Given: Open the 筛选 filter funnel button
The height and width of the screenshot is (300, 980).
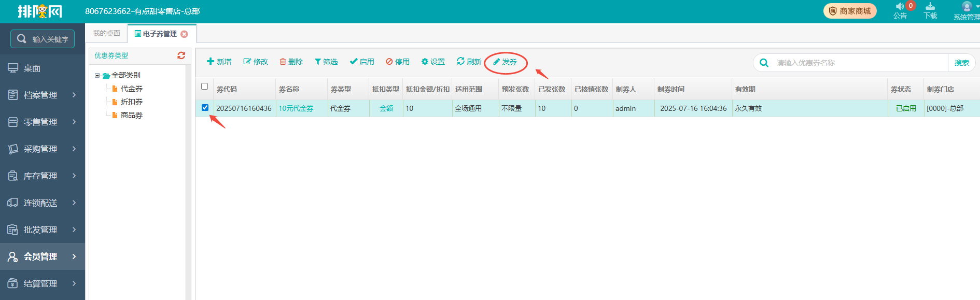Looking at the screenshot, I should point(326,62).
